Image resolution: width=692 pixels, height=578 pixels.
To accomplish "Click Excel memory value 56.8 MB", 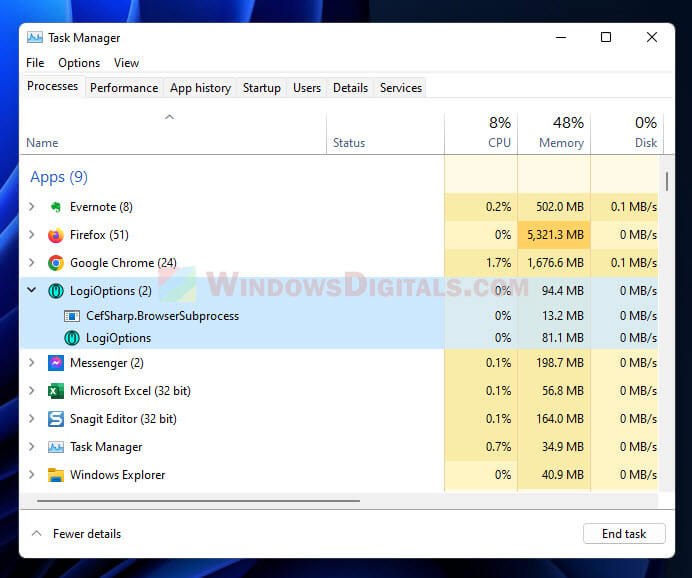I will 563,391.
